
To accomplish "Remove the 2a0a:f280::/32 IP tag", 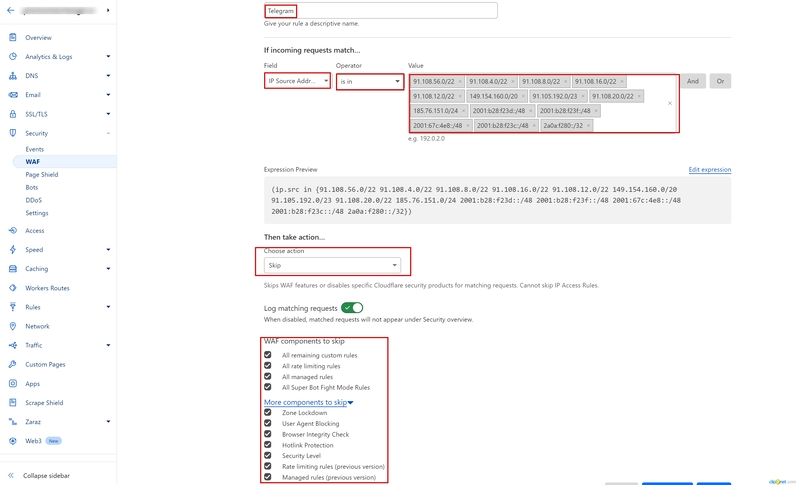I will [588, 125].
